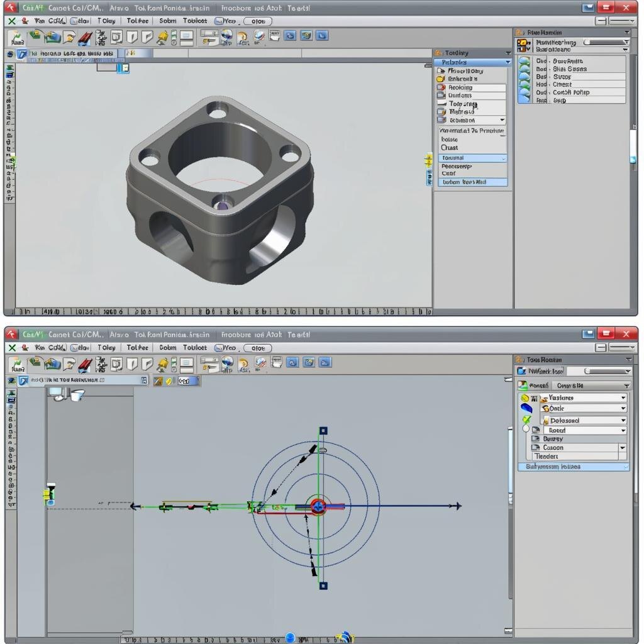The image size is (644, 644).
Task: Open the Tobloct menu in the 3D model window
Action: (195, 21)
